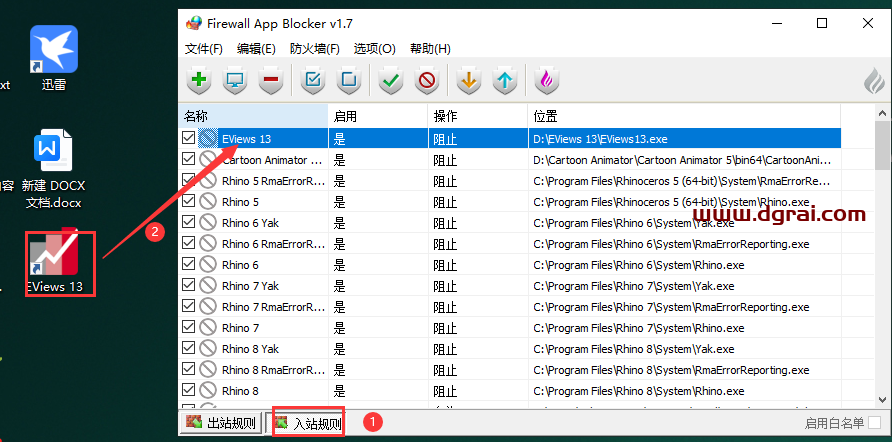Select the 新建 DOCX 文档.docx desktop file
This screenshot has height=442, width=892.
click(x=53, y=169)
